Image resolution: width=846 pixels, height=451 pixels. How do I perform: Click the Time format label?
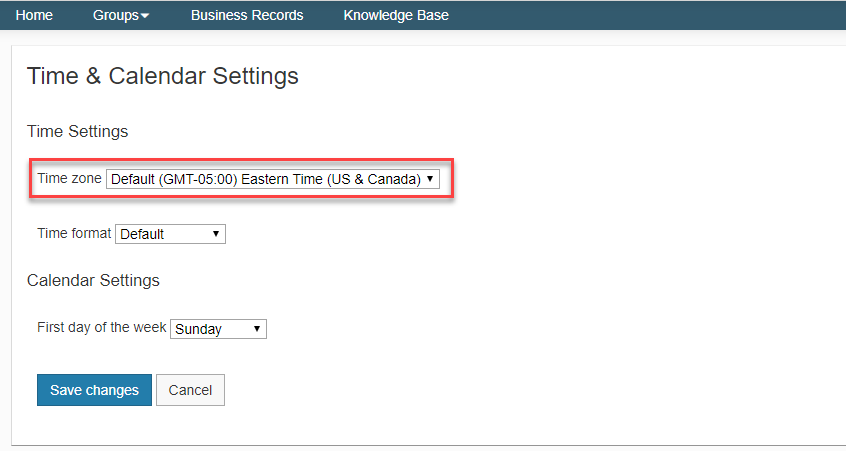coord(74,233)
